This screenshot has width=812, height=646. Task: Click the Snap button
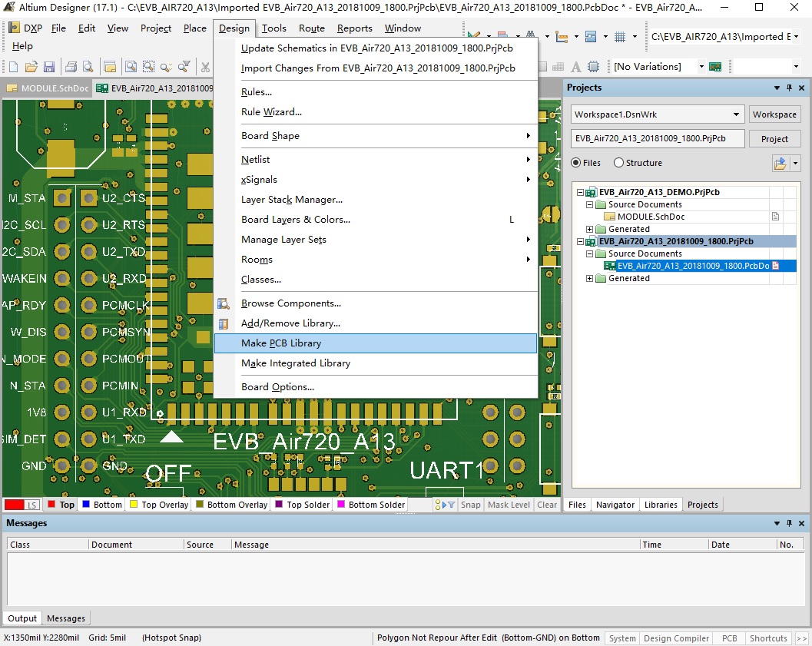point(470,505)
